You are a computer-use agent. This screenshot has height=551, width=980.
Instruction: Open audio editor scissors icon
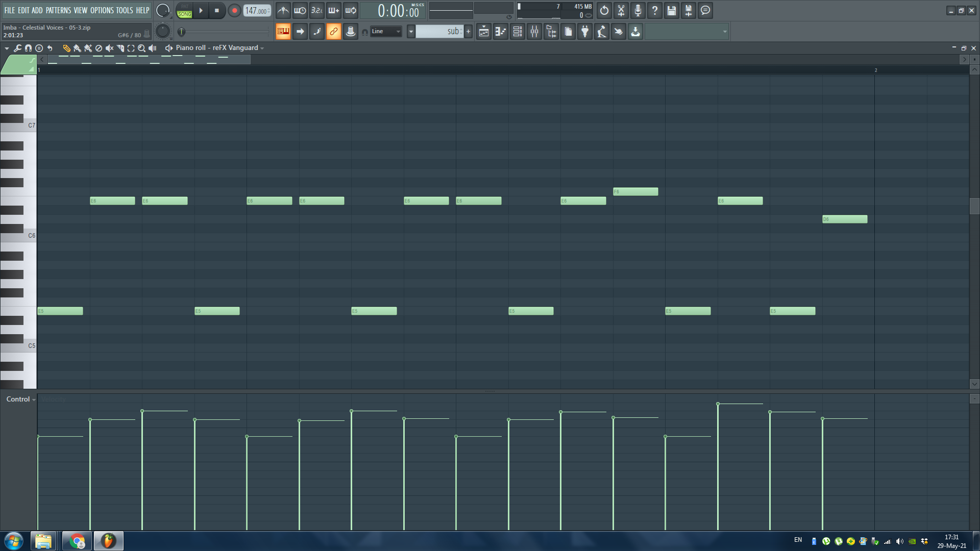[x=621, y=11]
